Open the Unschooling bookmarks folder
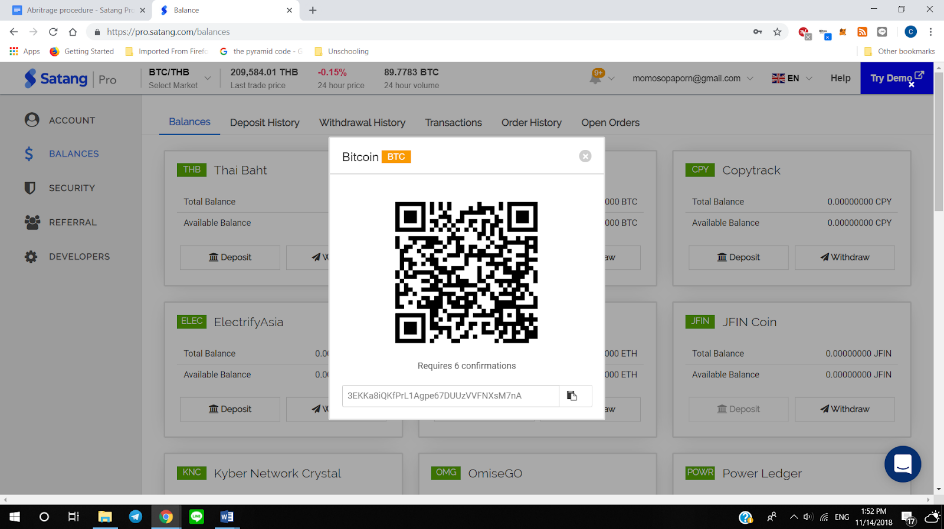Screen dimensions: 944x529 [x=341, y=51]
